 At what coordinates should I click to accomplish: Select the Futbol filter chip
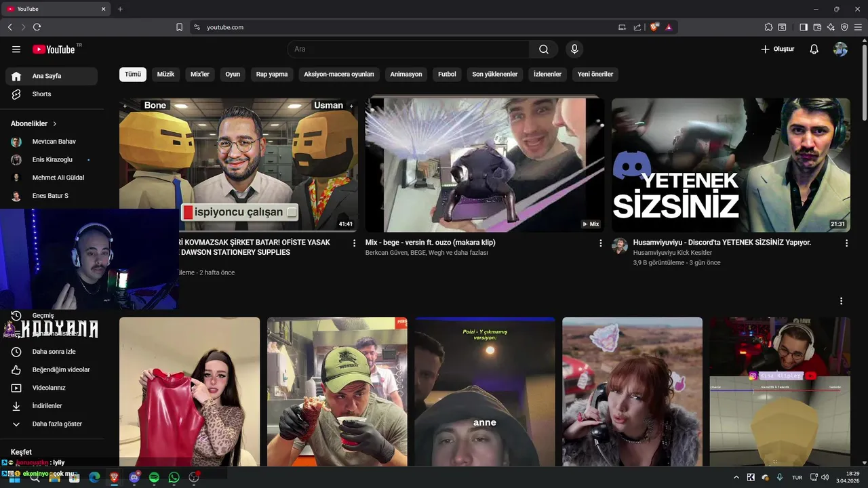(447, 74)
